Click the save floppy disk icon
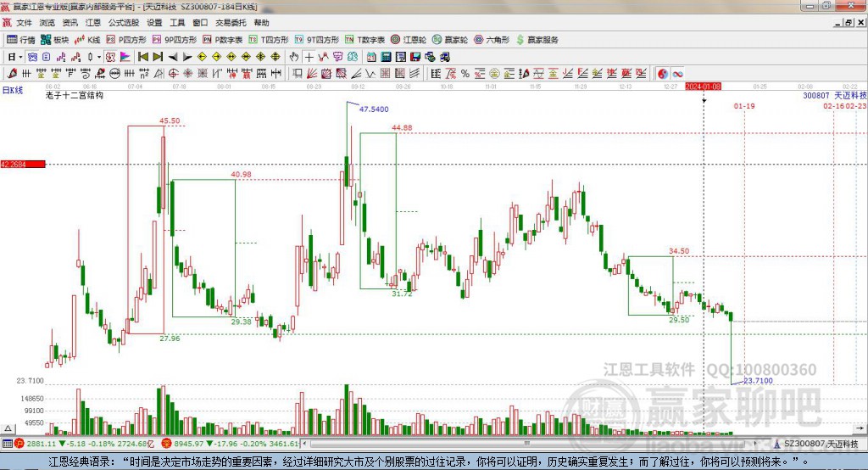868x470 pixels. [415, 57]
